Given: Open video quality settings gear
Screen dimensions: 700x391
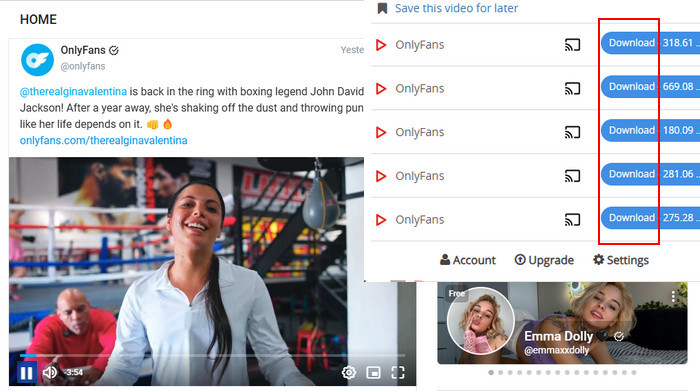Looking at the screenshot, I should pyautogui.click(x=349, y=372).
